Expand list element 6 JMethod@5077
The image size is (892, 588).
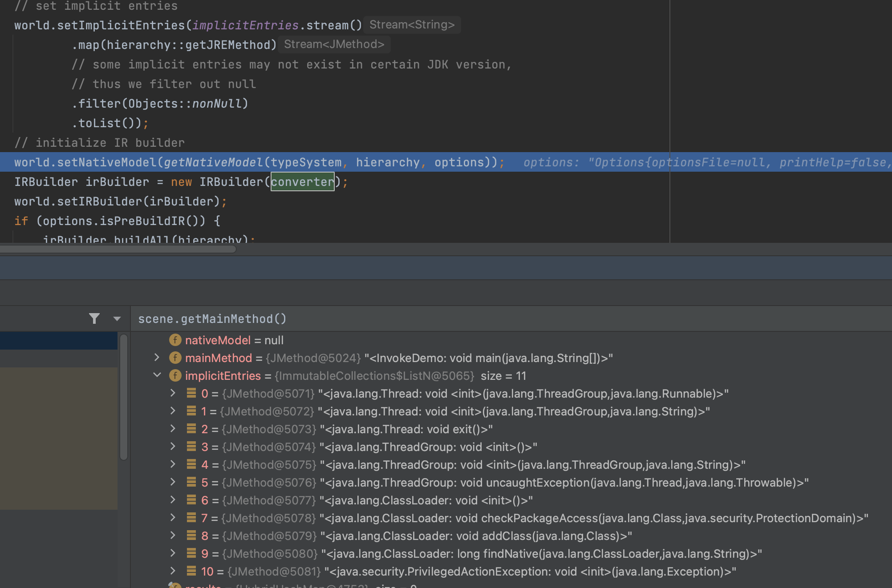173,500
